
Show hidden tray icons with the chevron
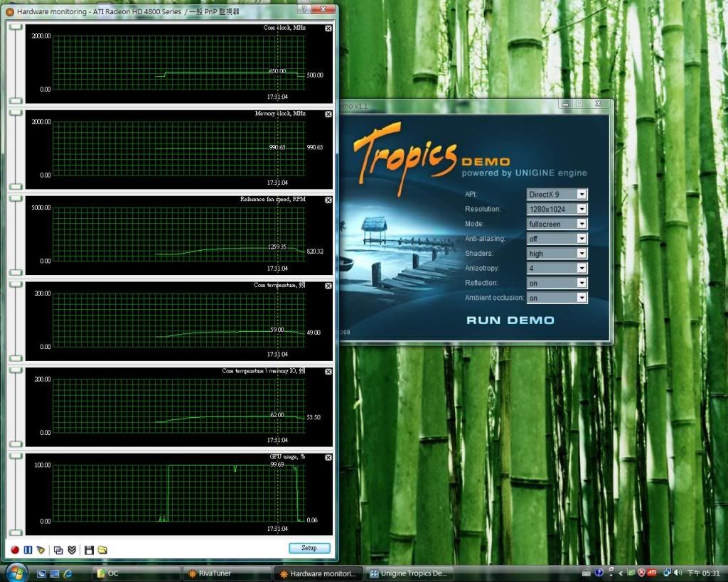point(621,573)
